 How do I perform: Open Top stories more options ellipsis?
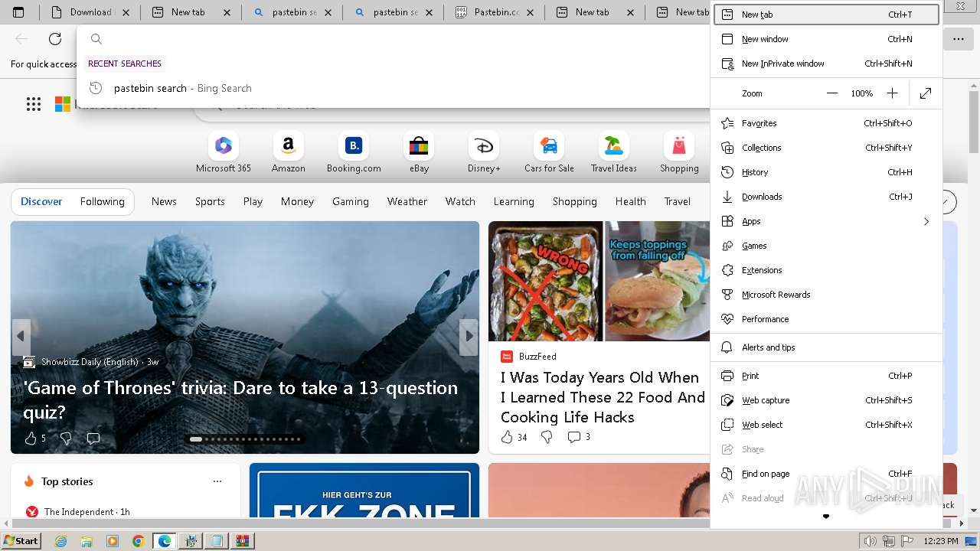pyautogui.click(x=217, y=481)
